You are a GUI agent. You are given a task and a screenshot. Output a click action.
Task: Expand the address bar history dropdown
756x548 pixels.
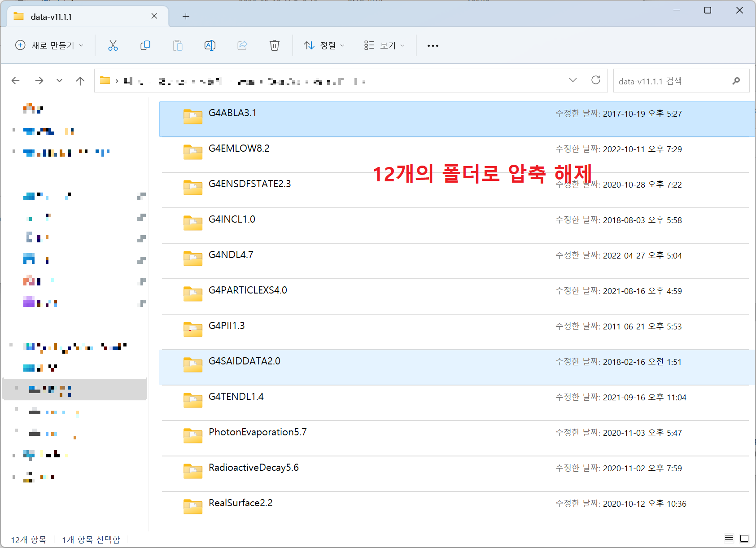(x=572, y=80)
